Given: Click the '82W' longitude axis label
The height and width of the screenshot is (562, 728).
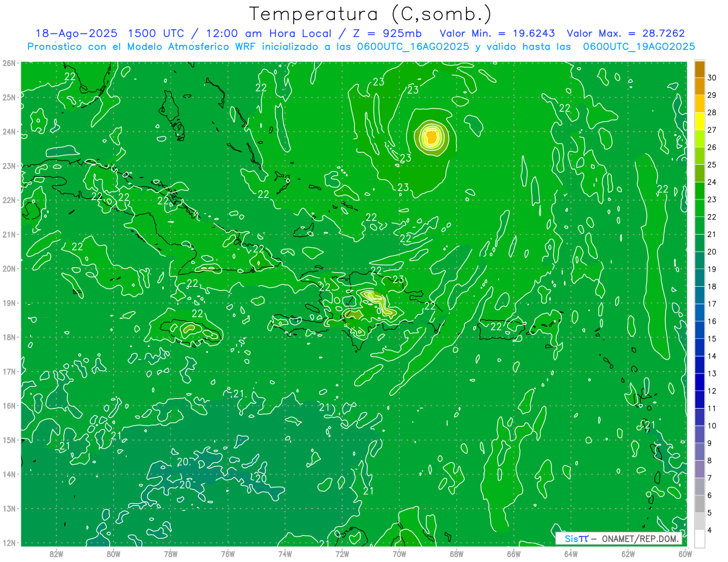Looking at the screenshot, I should click(56, 554).
